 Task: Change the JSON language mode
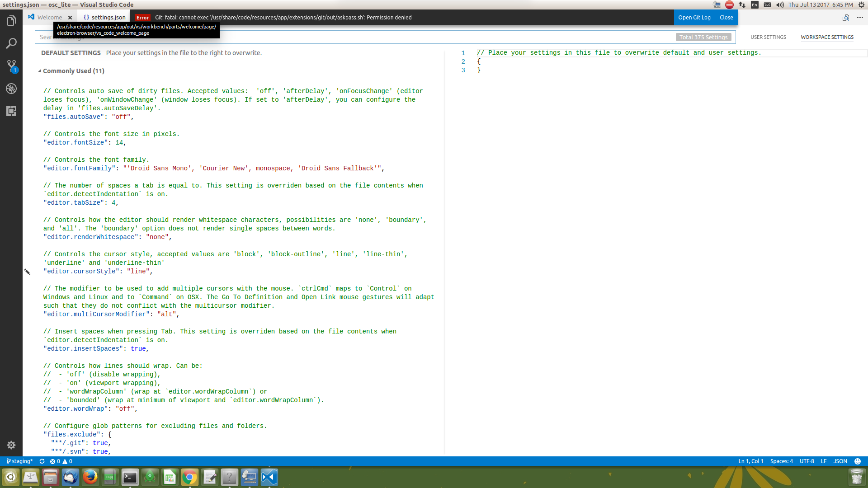coord(840,461)
